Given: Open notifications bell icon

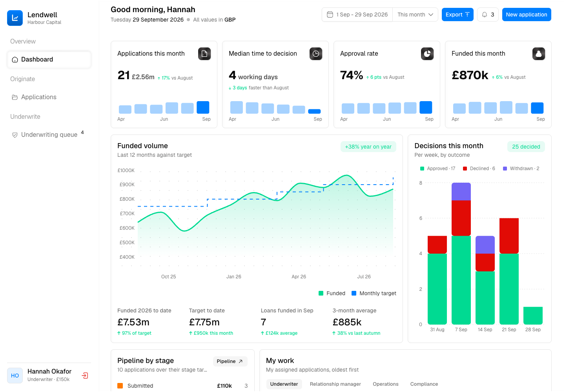Looking at the screenshot, I should [x=485, y=15].
